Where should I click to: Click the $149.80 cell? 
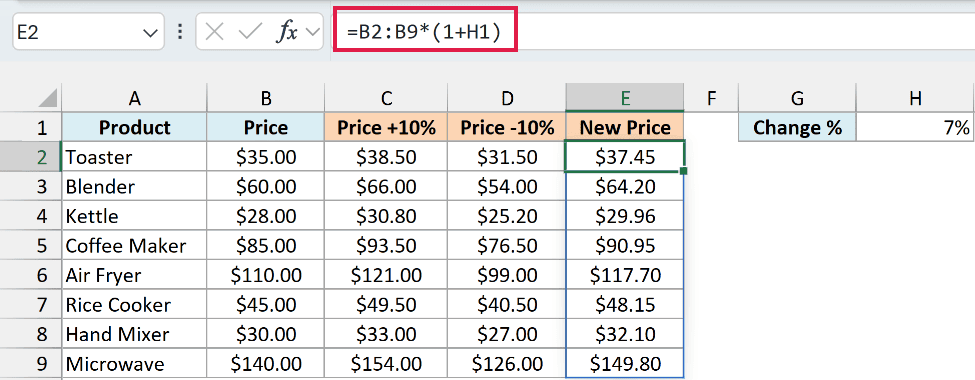(625, 364)
